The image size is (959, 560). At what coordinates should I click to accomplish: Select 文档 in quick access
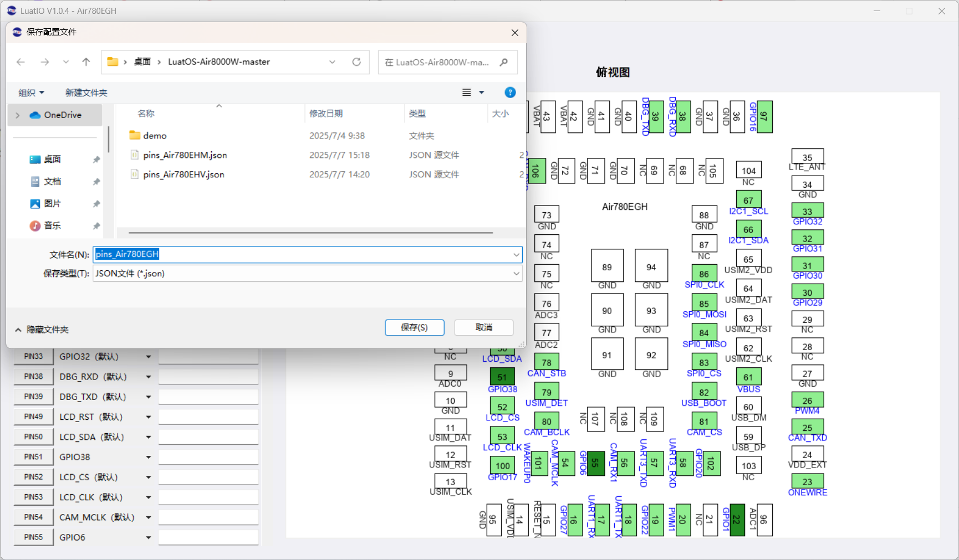coord(52,182)
